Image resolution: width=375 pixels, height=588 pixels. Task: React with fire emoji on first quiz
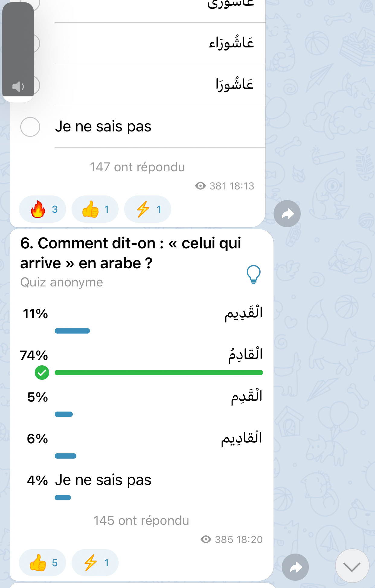(x=43, y=209)
